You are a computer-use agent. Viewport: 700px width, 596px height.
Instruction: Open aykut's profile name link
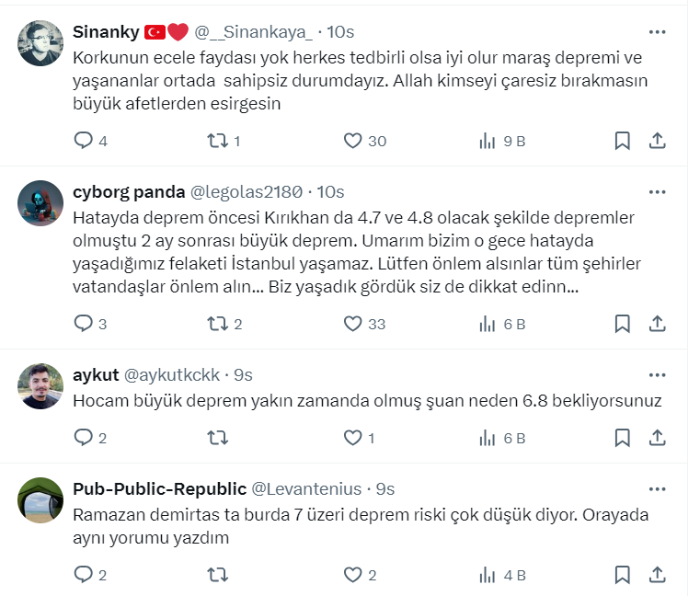(94, 375)
